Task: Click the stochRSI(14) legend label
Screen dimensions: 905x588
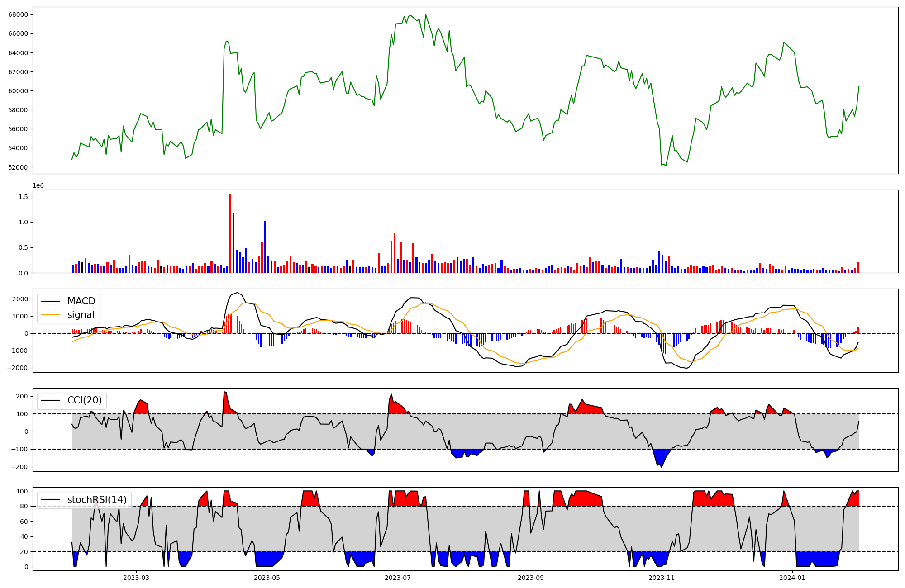Action: 97,500
